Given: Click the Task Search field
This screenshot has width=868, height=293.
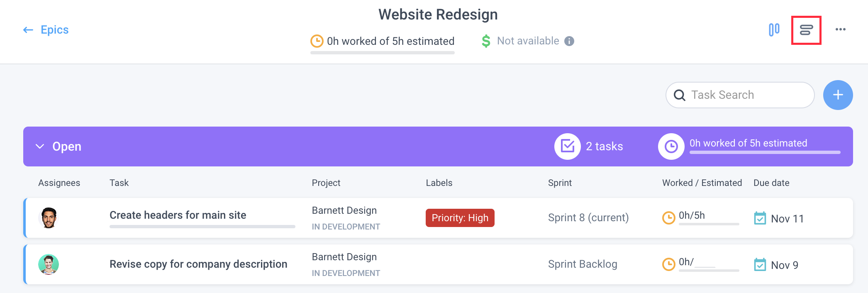Looking at the screenshot, I should (740, 95).
